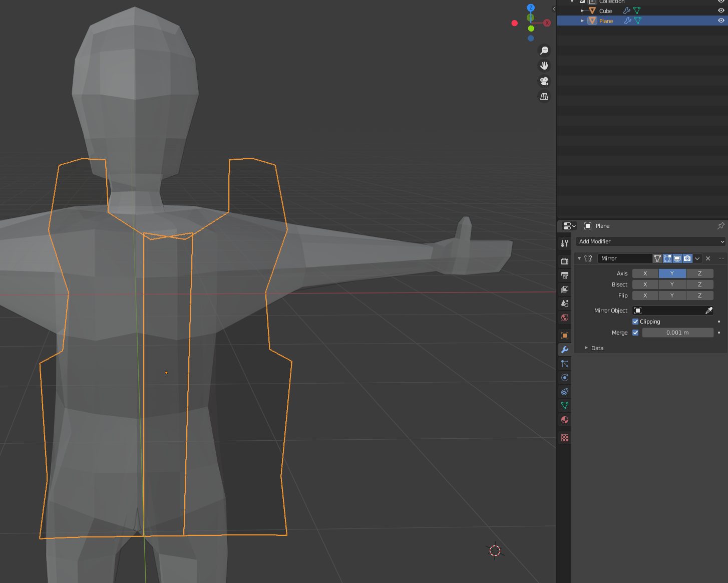Click the mesh data icon on Cube row
Image resolution: width=728 pixels, height=583 pixels.
point(637,11)
